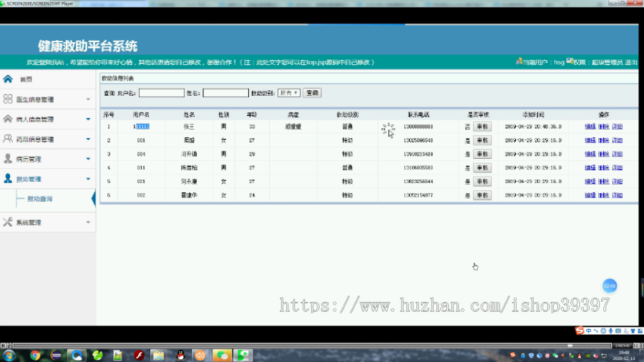Click the video playback progress bar
Image resolution: width=644 pixels, height=362 pixels.
click(x=312, y=346)
